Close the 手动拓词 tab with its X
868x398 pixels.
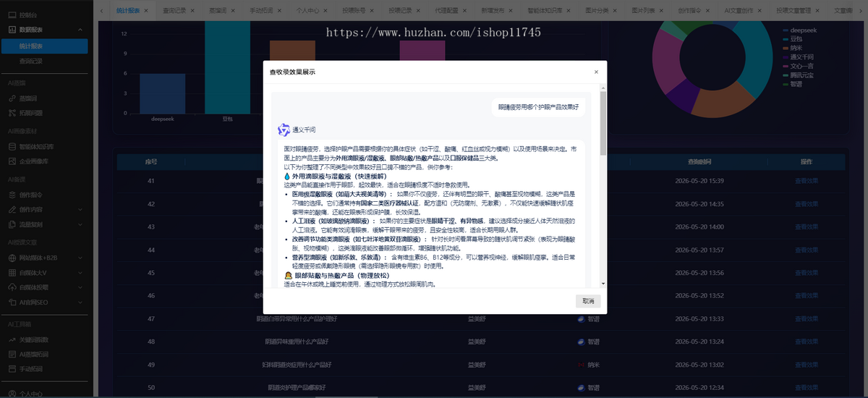click(280, 11)
